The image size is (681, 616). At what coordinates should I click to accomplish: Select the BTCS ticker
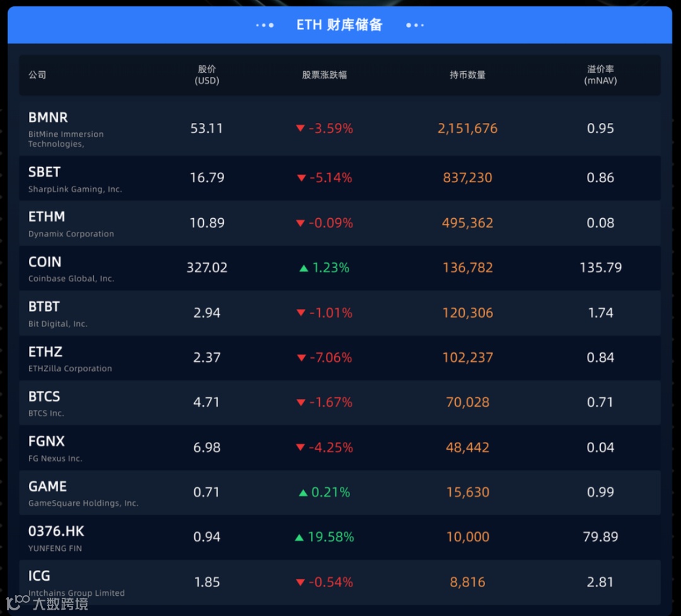tap(44, 396)
